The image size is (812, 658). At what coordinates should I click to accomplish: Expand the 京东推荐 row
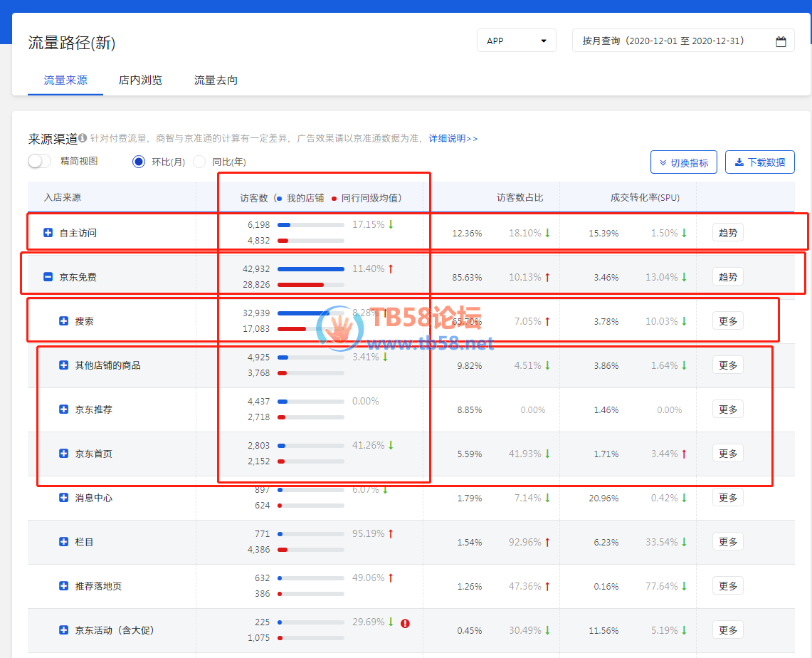(63, 409)
